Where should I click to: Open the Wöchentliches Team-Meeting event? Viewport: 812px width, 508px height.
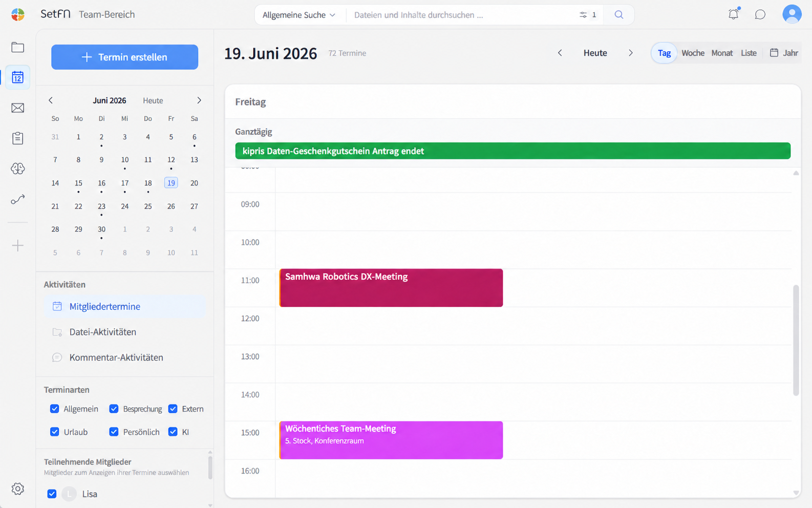[x=391, y=440]
